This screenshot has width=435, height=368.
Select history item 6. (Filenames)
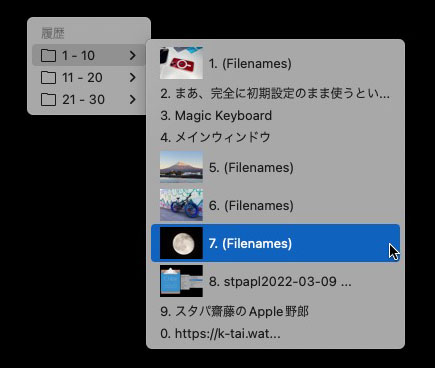[x=275, y=205]
